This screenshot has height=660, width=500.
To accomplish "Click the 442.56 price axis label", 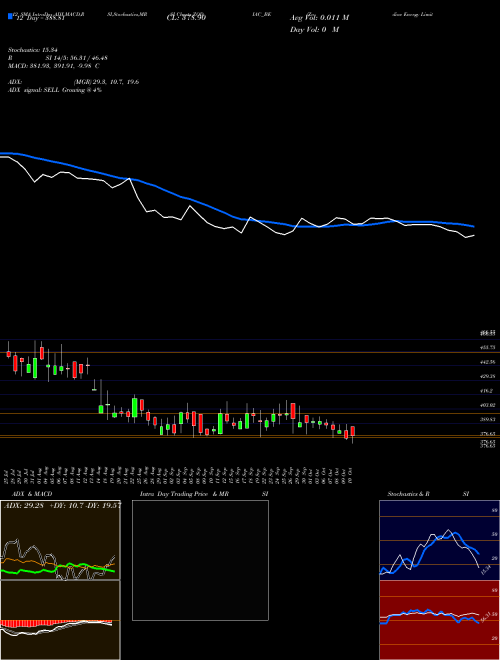I will point(487,362).
